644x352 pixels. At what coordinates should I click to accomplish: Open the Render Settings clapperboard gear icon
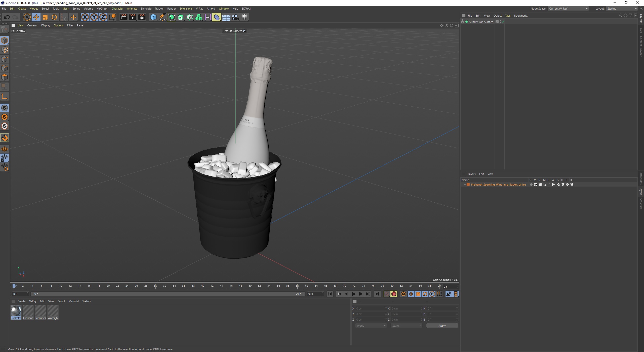(142, 17)
